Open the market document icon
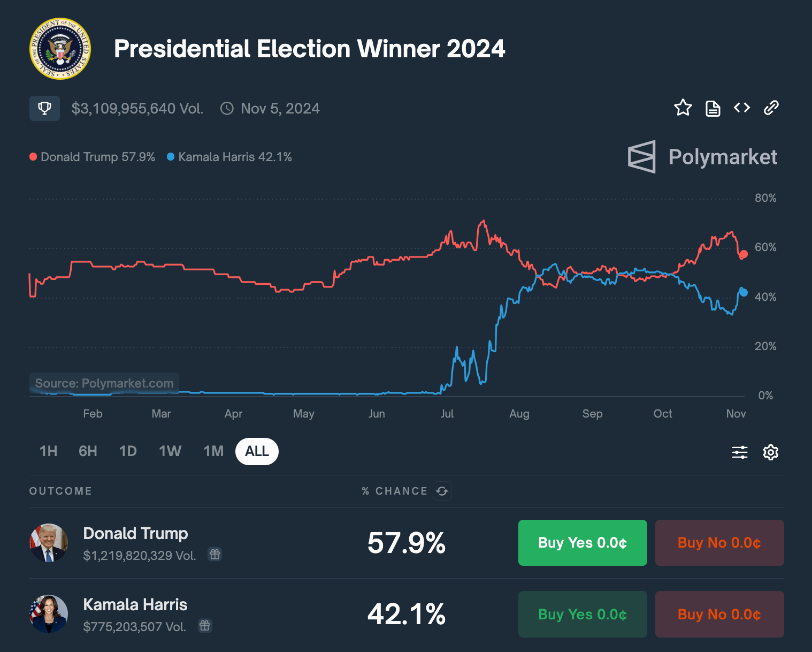Screen dimensions: 812x652 (713, 108)
